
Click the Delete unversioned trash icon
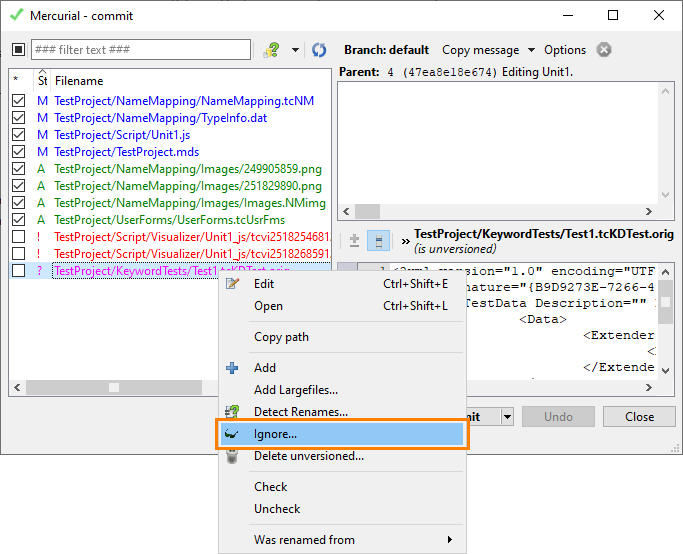(233, 456)
